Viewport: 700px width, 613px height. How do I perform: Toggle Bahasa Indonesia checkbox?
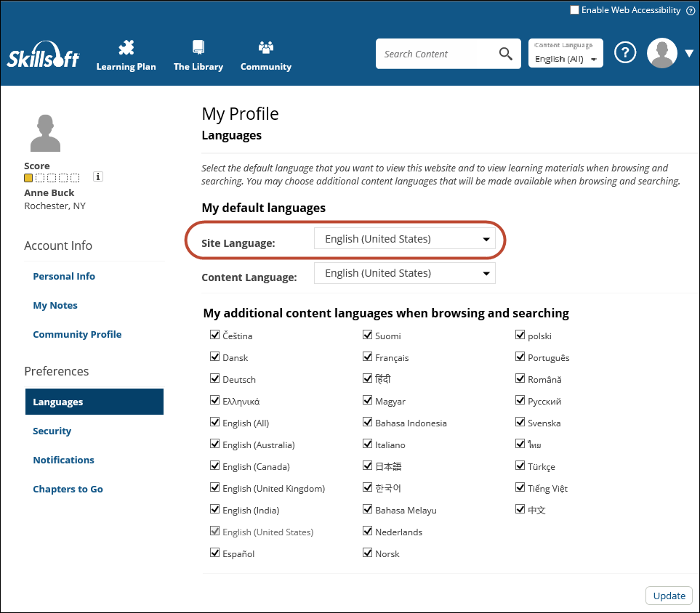click(x=367, y=422)
